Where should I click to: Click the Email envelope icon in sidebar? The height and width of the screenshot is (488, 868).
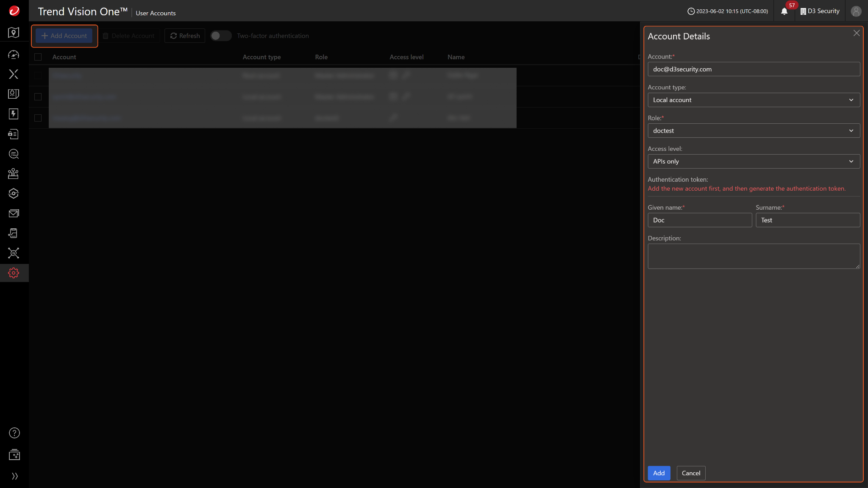(14, 213)
